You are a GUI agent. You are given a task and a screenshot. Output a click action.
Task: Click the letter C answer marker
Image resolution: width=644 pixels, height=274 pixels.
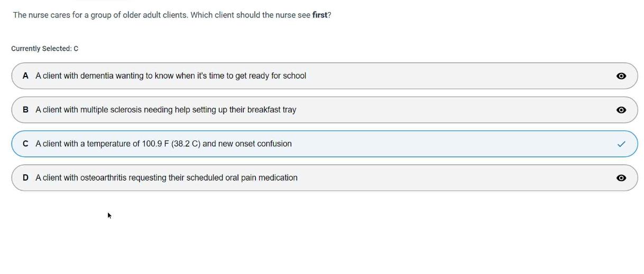pyautogui.click(x=25, y=144)
